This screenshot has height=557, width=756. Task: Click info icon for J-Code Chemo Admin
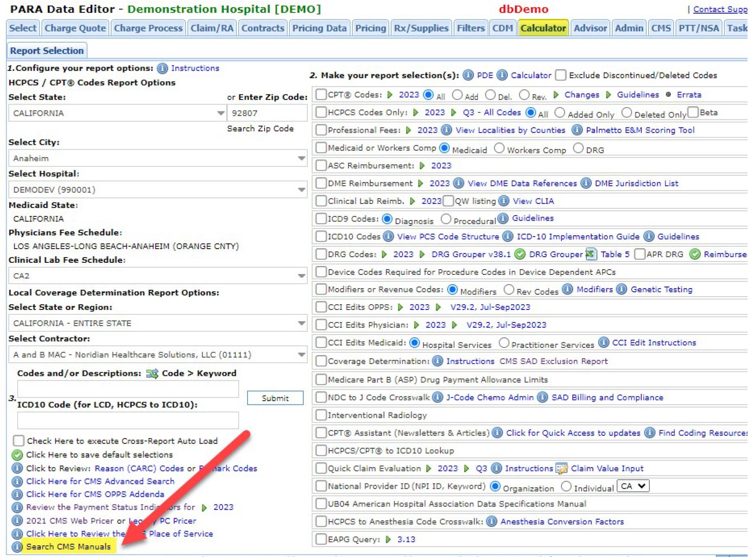[x=437, y=398]
